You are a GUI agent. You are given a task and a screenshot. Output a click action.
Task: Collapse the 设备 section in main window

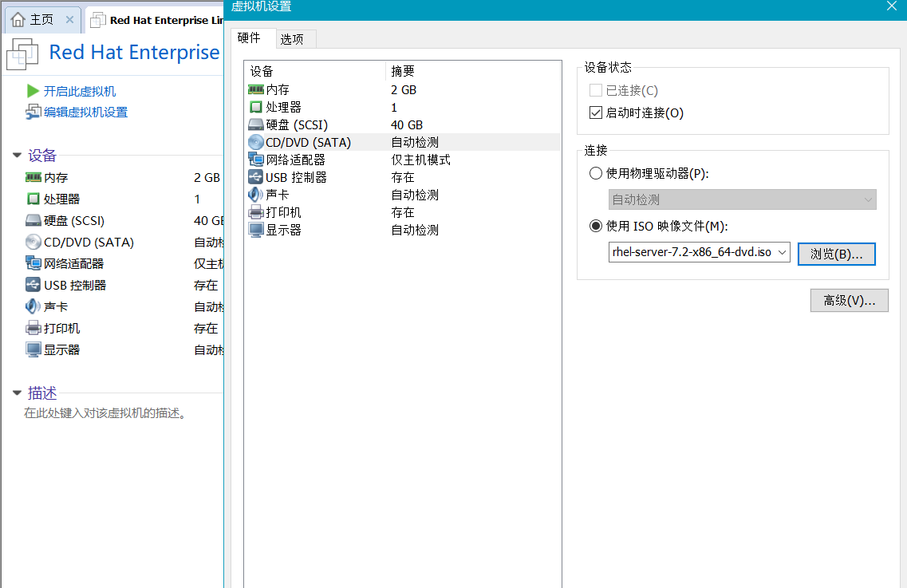click(18, 155)
